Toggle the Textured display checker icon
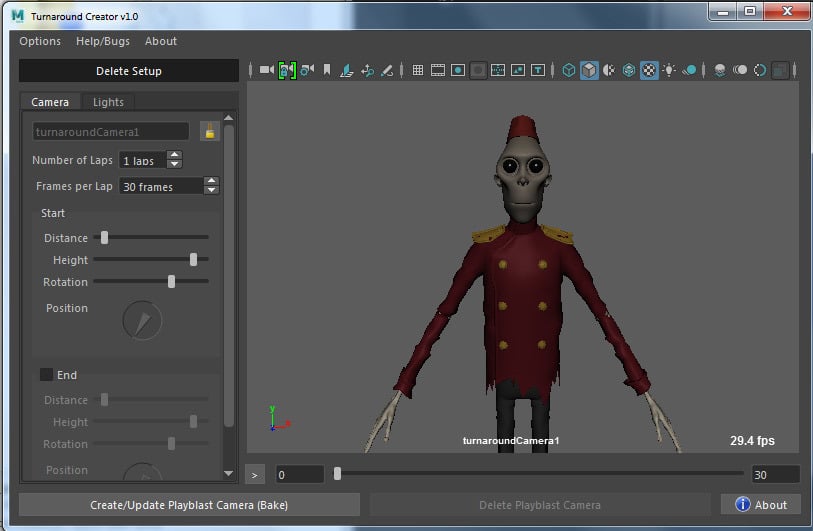The image size is (813, 531). [x=649, y=70]
